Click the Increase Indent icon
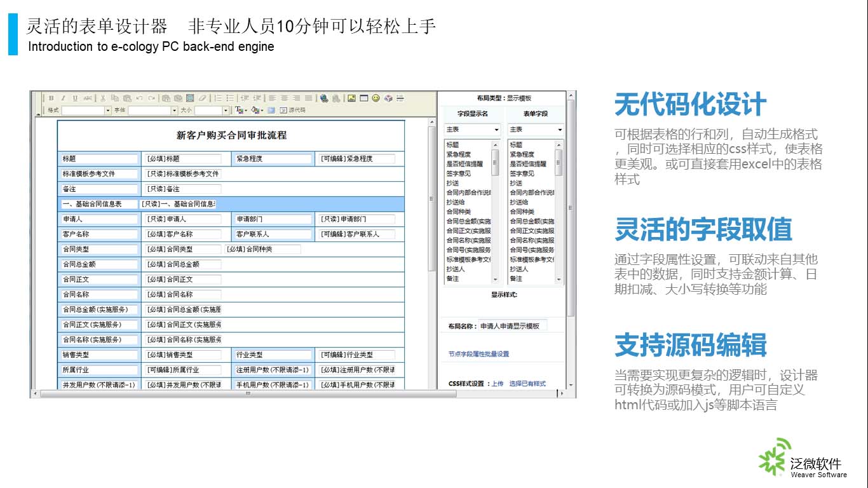The height and width of the screenshot is (488, 868). 257,98
